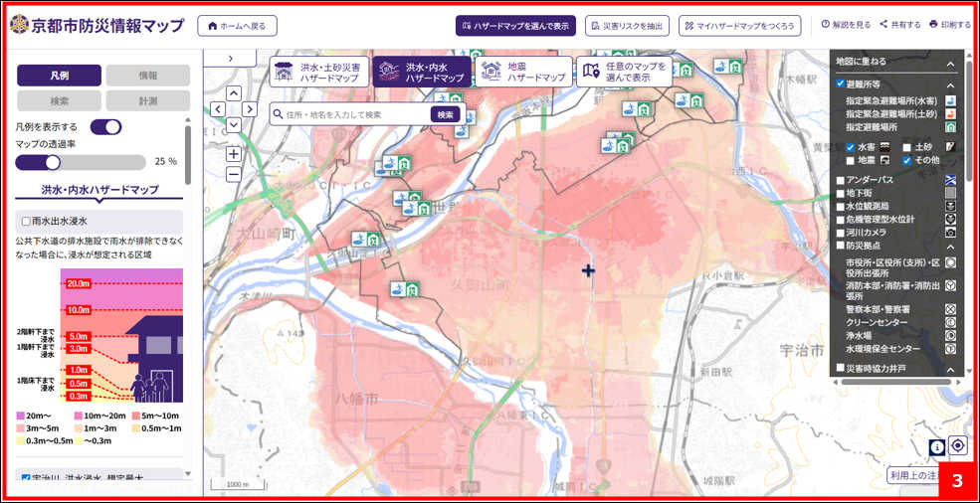Check 地下街 layer checkbox
The image size is (980, 503).
click(x=841, y=193)
